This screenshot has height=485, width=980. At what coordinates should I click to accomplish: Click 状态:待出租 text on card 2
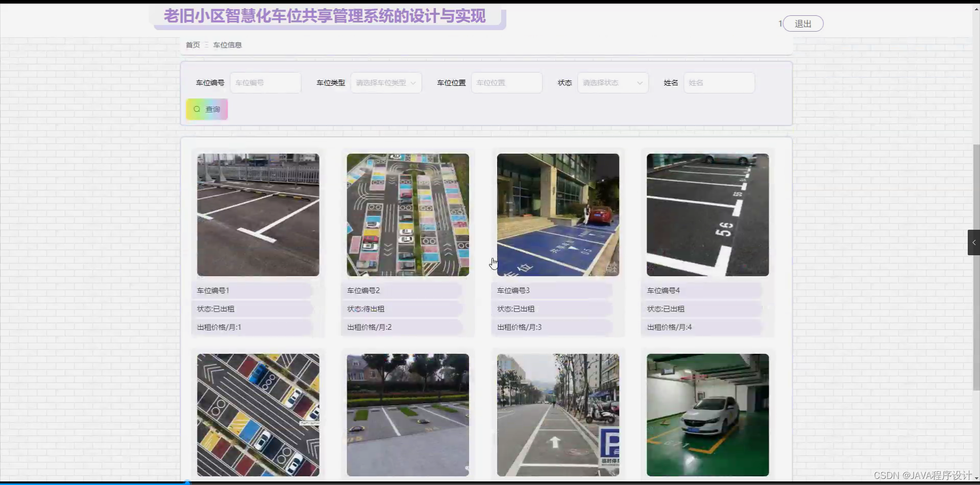pyautogui.click(x=366, y=309)
